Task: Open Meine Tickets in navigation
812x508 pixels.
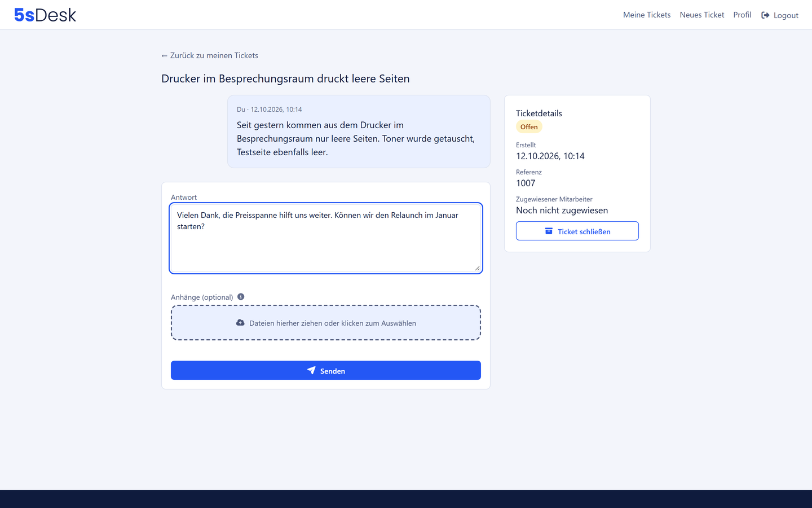Action: point(647,15)
